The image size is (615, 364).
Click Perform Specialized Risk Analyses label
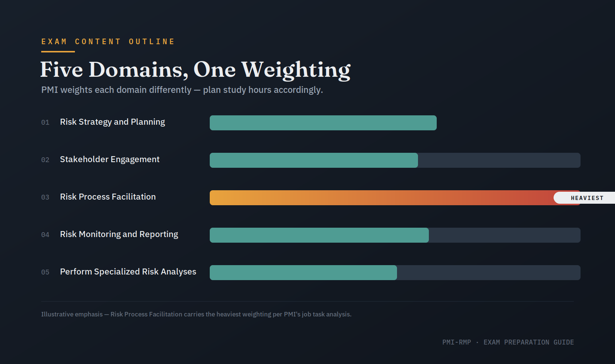(x=128, y=272)
